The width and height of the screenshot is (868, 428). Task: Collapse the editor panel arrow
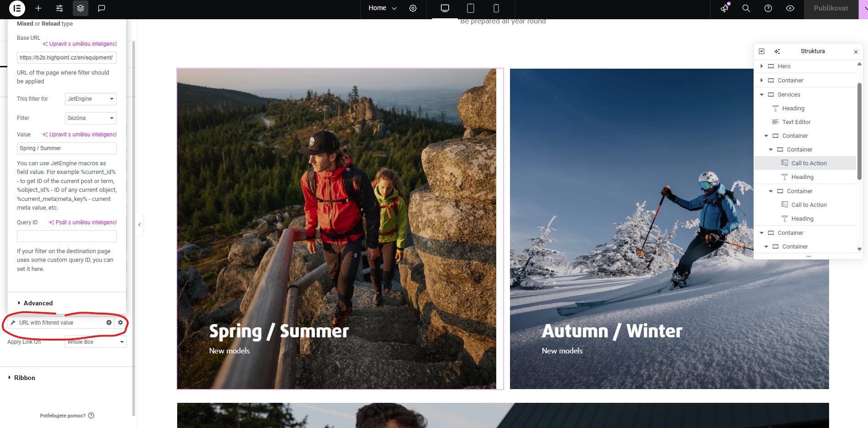[140, 225]
